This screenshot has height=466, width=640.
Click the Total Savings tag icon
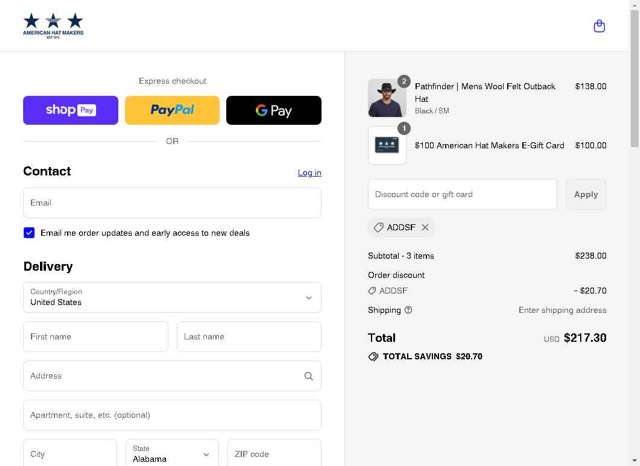(373, 357)
